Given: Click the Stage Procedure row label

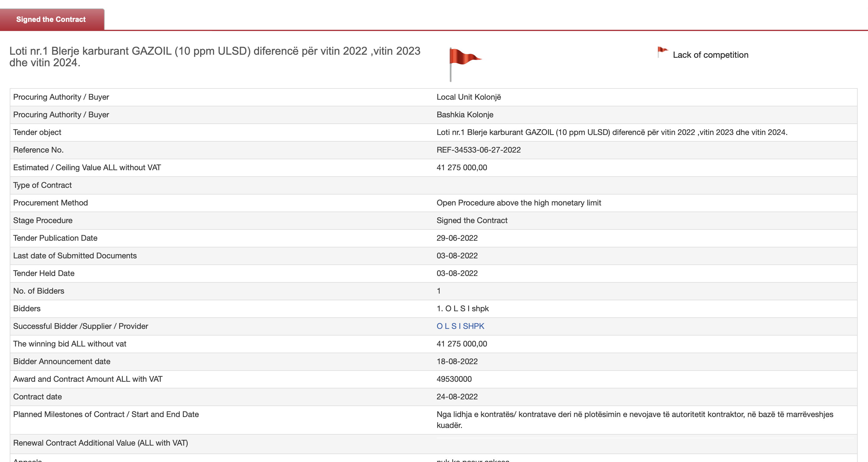Looking at the screenshot, I should point(43,220).
